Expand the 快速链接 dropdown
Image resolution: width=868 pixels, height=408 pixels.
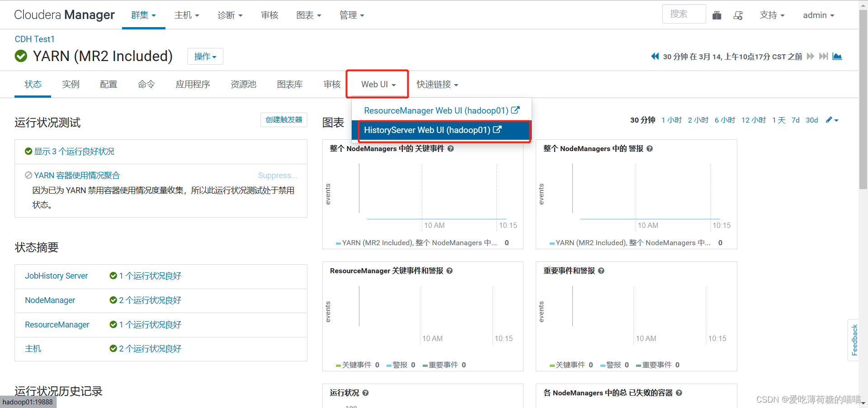point(437,84)
